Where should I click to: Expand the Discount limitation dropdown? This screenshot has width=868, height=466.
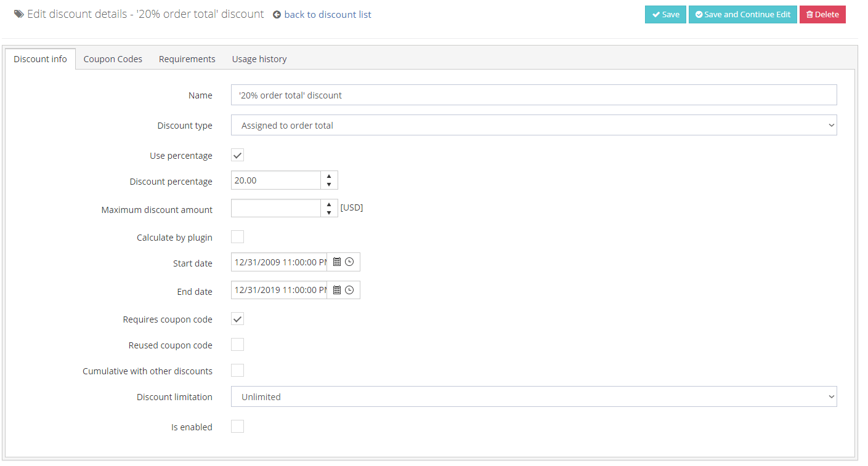pos(534,396)
